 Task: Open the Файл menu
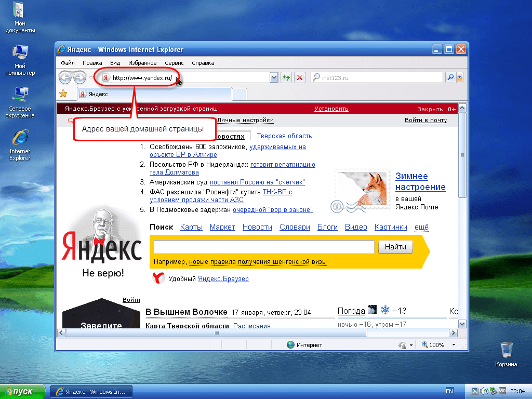[68, 63]
